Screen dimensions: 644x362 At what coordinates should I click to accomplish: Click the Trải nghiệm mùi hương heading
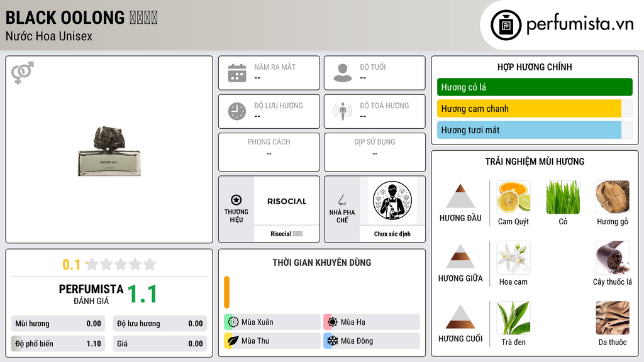535,162
